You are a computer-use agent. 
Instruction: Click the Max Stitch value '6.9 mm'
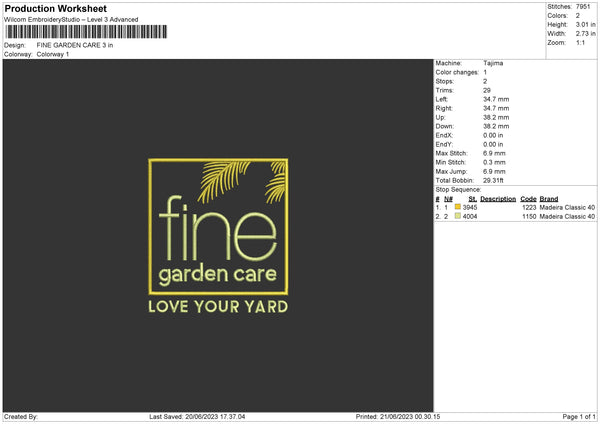pos(494,153)
